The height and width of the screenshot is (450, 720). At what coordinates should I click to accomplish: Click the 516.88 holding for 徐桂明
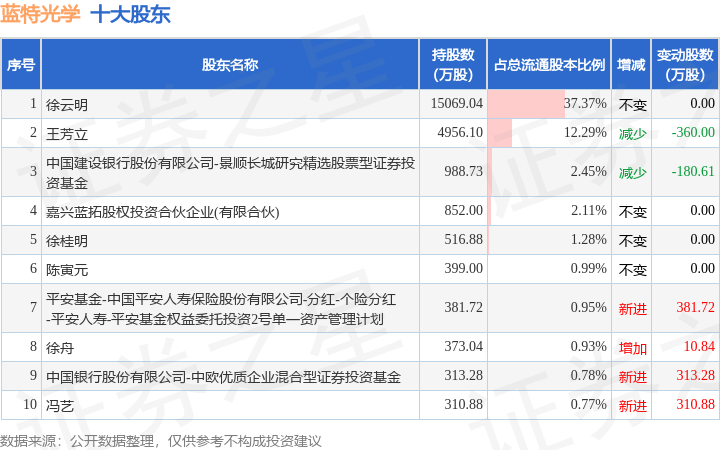point(463,240)
